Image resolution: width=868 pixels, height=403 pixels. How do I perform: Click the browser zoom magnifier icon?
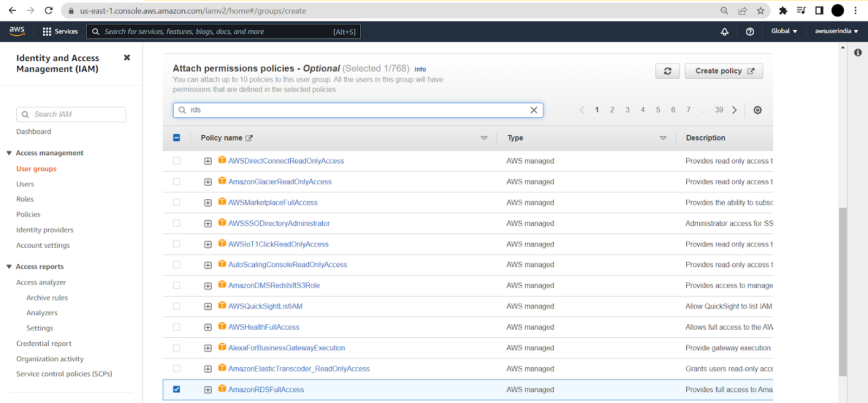point(724,10)
